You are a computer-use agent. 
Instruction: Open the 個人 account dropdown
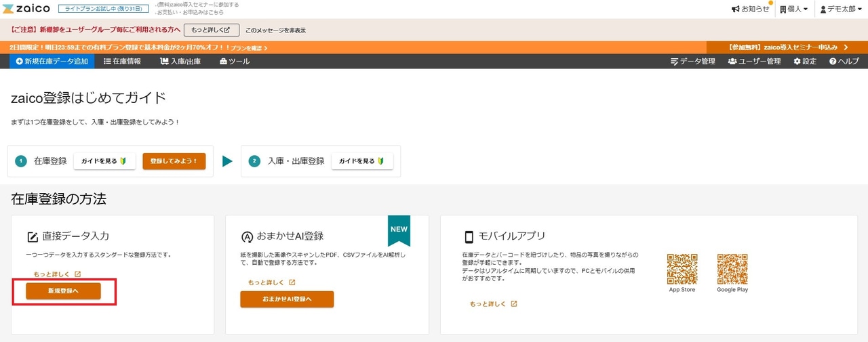794,9
